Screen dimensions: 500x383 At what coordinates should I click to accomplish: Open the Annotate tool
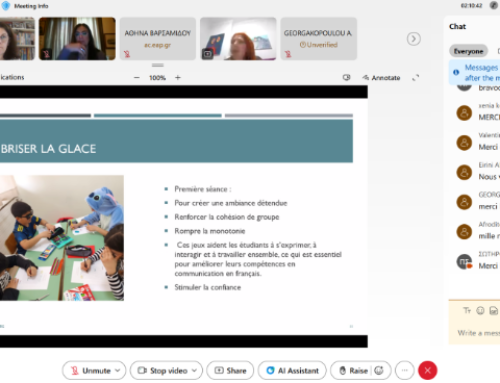[381, 78]
